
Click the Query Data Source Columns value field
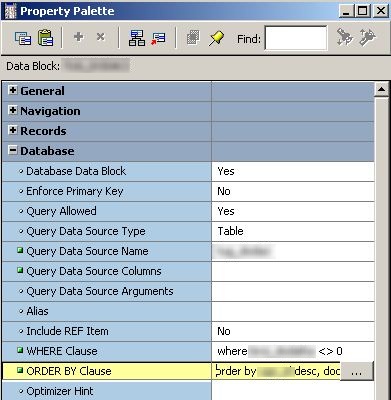point(293,271)
